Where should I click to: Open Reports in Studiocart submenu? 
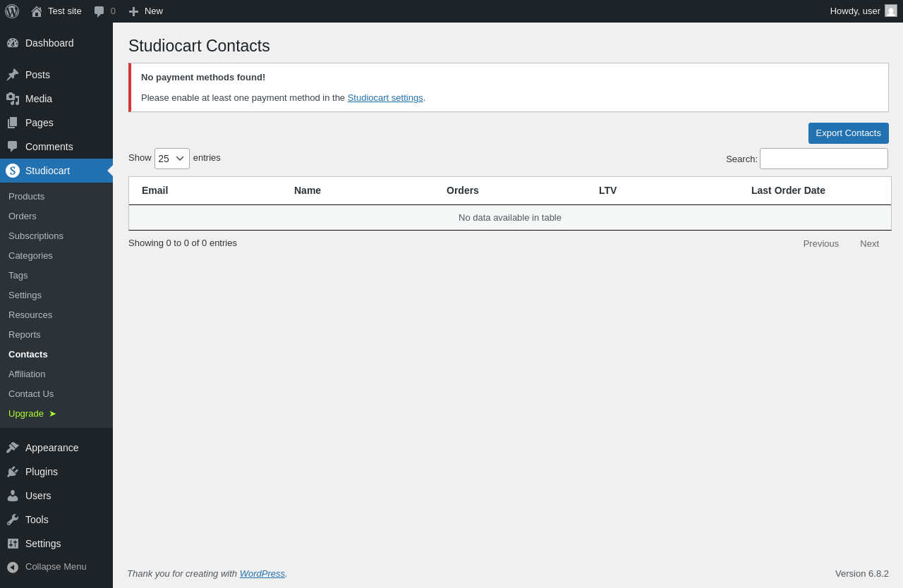(x=25, y=334)
